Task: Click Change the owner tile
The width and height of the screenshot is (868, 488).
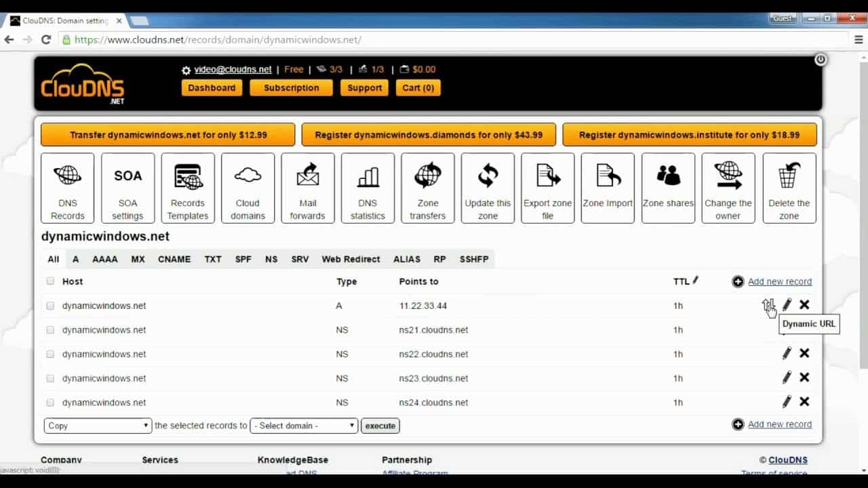Action: [x=728, y=188]
